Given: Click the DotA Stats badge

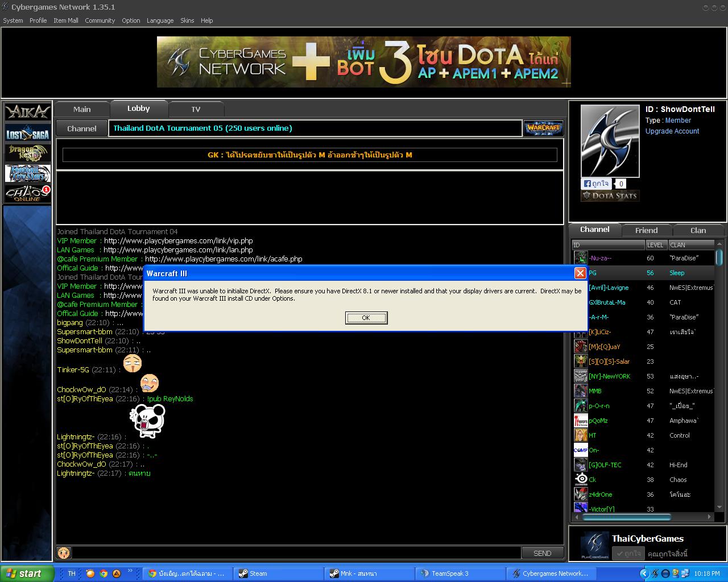Looking at the screenshot, I should pos(610,196).
